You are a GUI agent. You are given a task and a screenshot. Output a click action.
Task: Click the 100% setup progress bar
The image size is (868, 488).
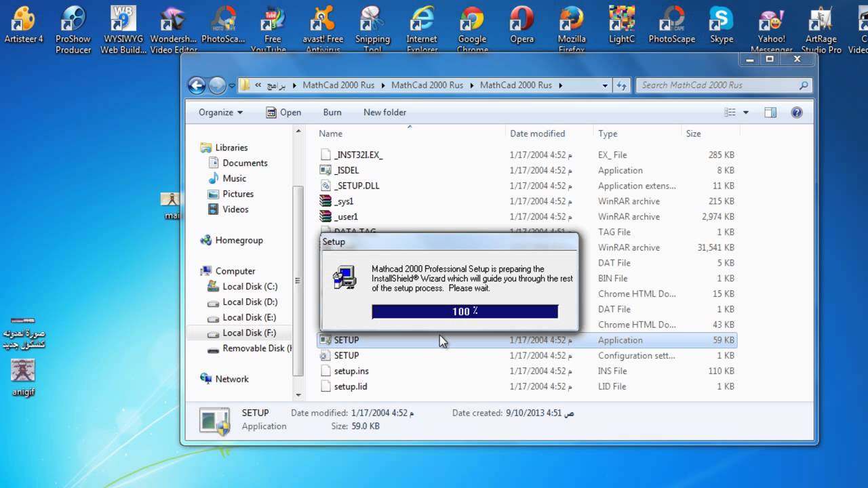pyautogui.click(x=465, y=311)
